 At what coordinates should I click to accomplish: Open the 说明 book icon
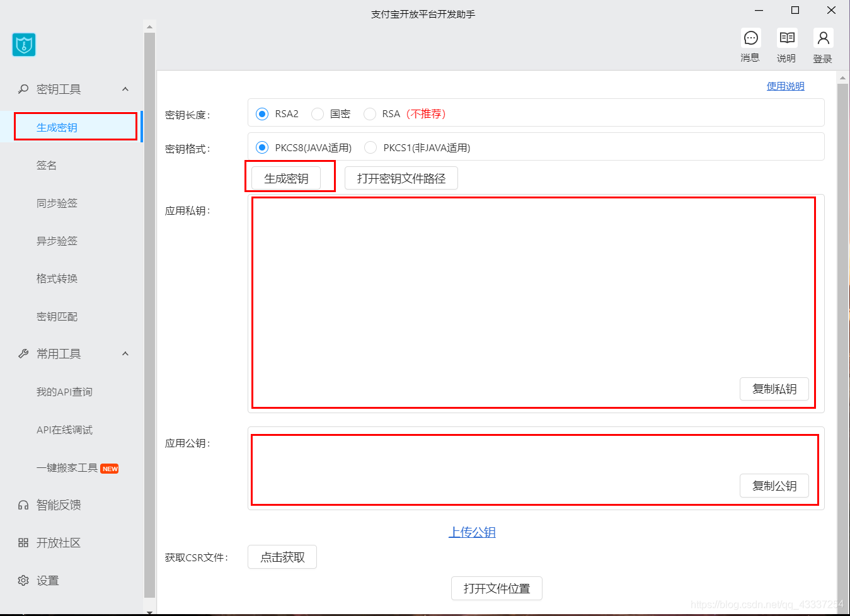click(x=786, y=38)
